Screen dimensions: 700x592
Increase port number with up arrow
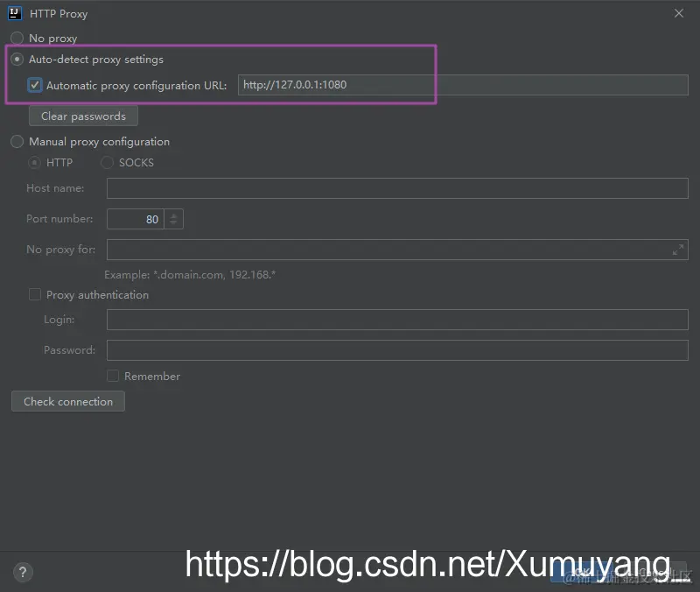coord(173,215)
